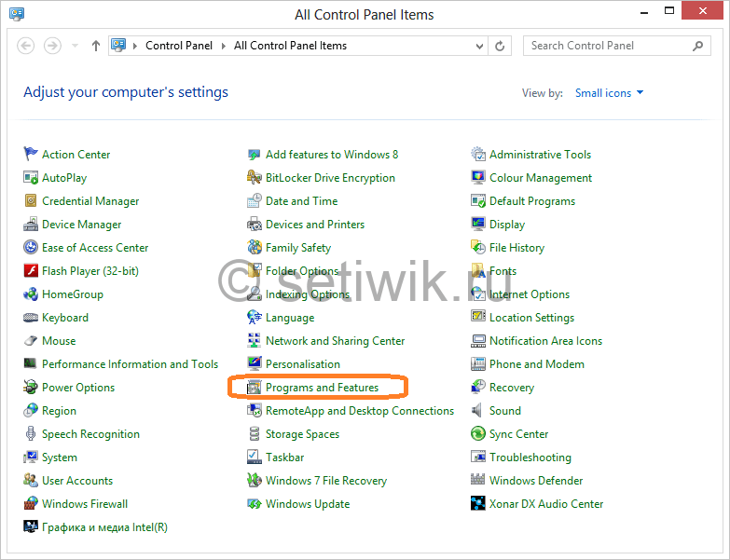Open the User Accounts link
Image resolution: width=730 pixels, height=560 pixels.
tap(77, 481)
